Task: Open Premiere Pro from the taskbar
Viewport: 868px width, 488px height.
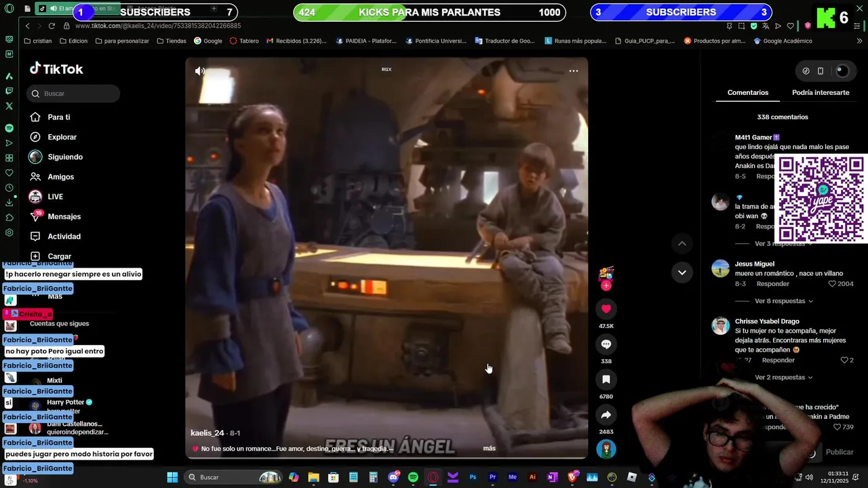Action: click(492, 477)
